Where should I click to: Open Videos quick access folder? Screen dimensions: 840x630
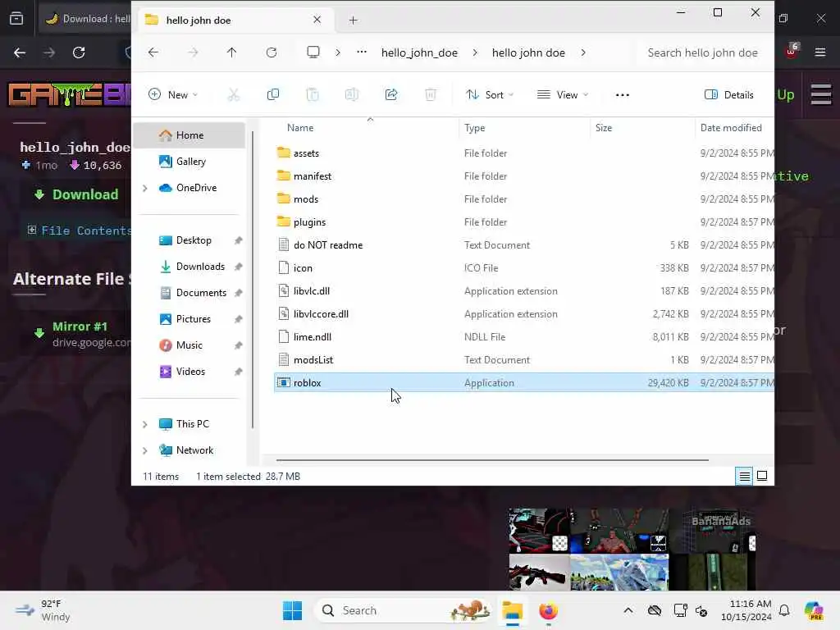click(x=189, y=372)
